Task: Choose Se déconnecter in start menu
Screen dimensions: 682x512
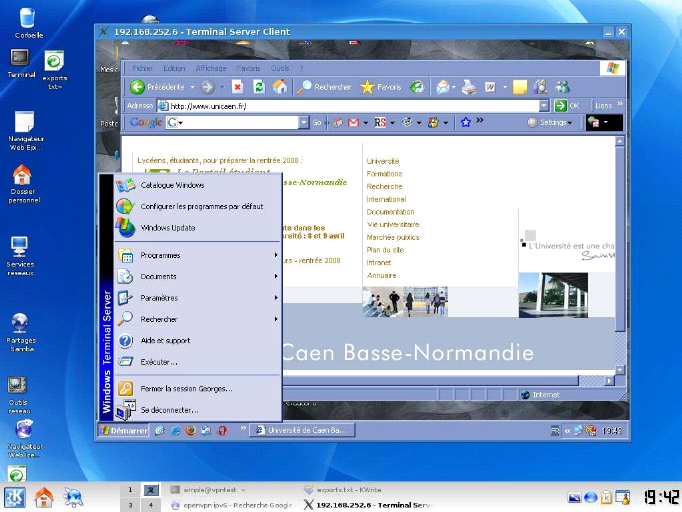Action: pyautogui.click(x=169, y=410)
